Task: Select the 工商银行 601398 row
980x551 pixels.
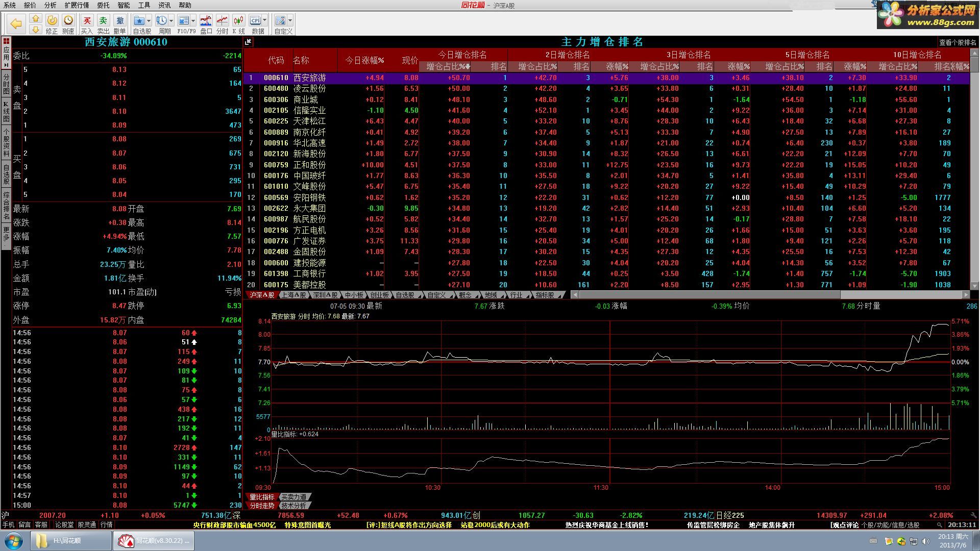Action: coord(606,273)
